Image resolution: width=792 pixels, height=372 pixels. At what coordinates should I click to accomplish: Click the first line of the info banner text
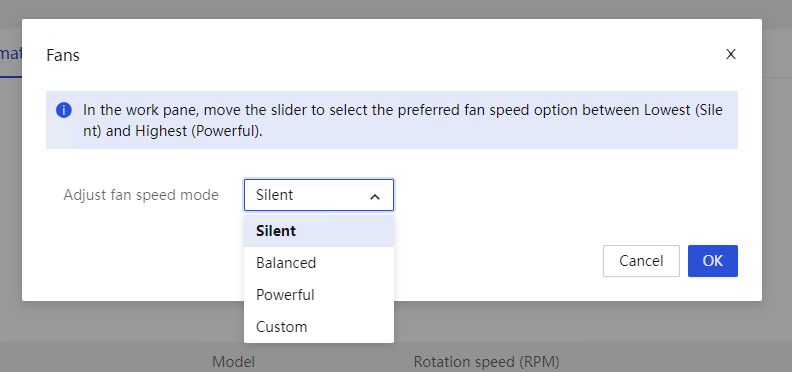click(x=403, y=110)
